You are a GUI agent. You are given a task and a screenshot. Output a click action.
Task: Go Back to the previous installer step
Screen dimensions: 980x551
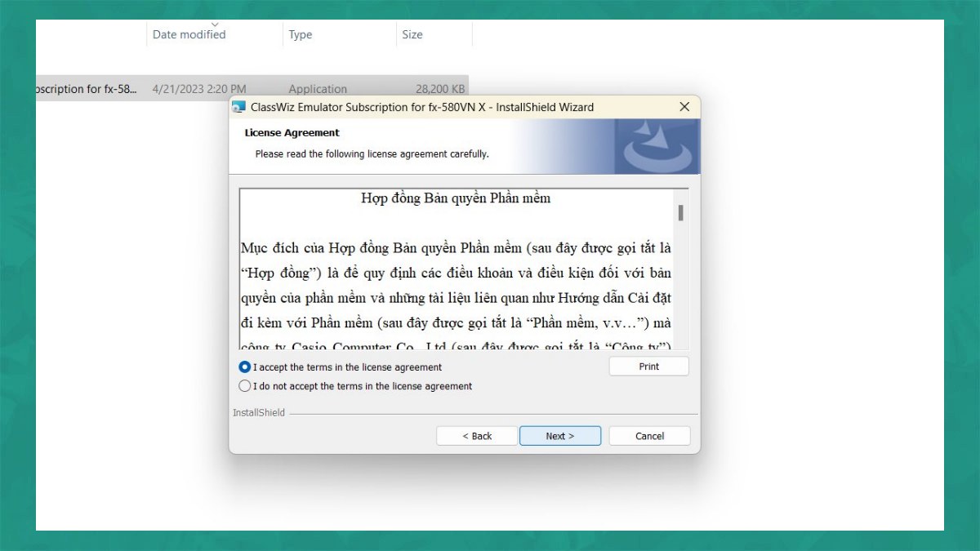click(x=477, y=436)
